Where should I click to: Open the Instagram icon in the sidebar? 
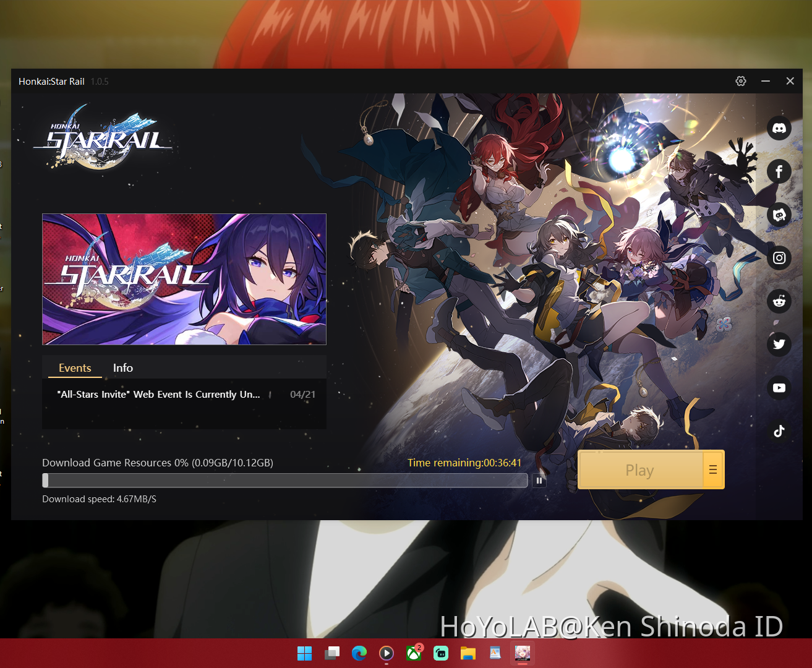pyautogui.click(x=779, y=258)
